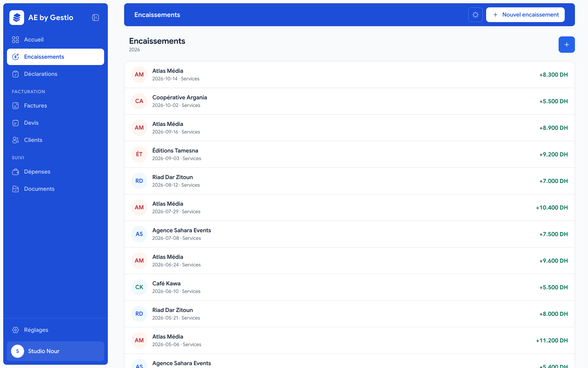588x368 pixels.
Task: Open the Éditions Tamesna entry
Action: [349, 154]
